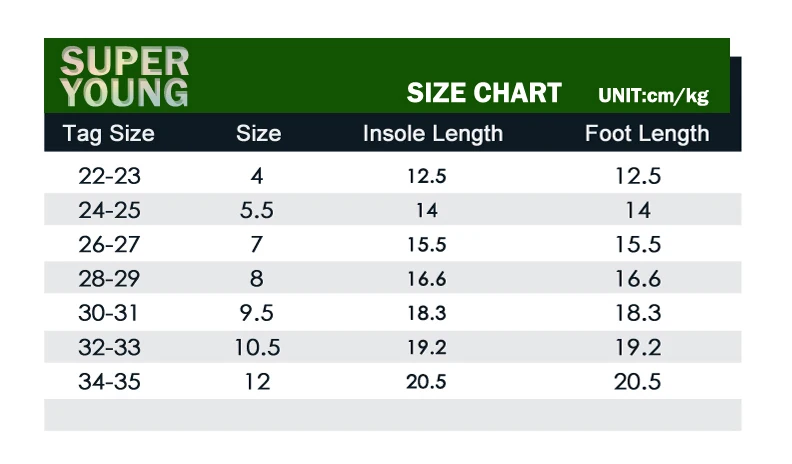Click the empty gray bottom row
This screenshot has width=792, height=464.
tap(392, 415)
